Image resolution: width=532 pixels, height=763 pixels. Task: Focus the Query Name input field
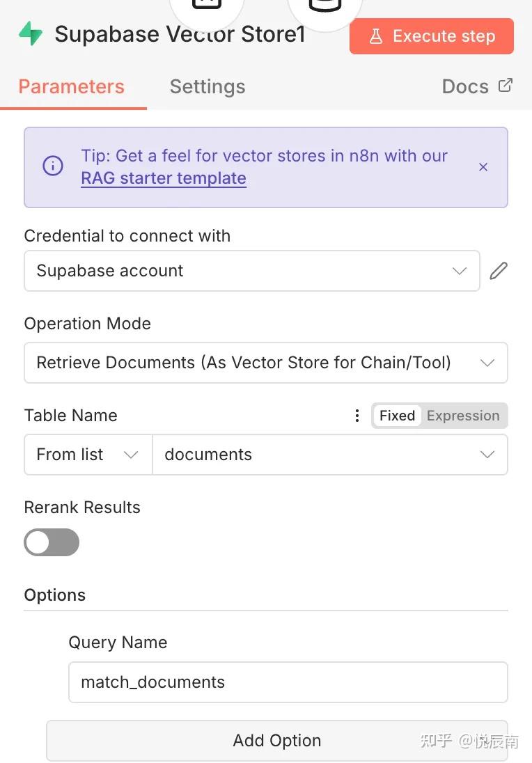(x=288, y=682)
